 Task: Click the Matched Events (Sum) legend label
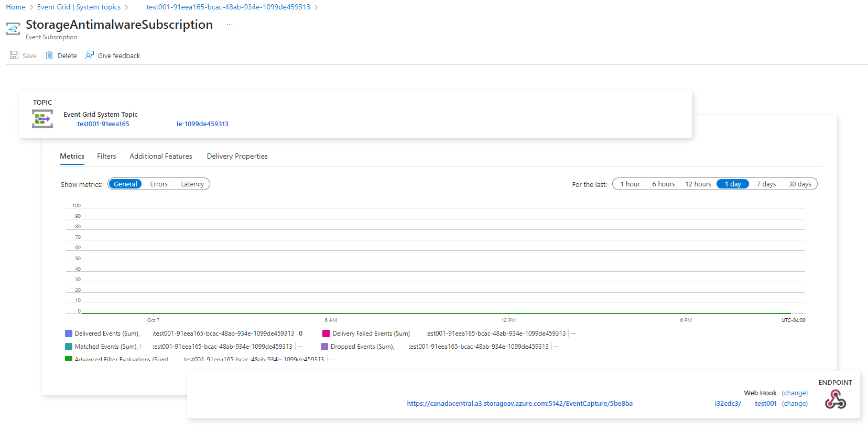coord(106,347)
